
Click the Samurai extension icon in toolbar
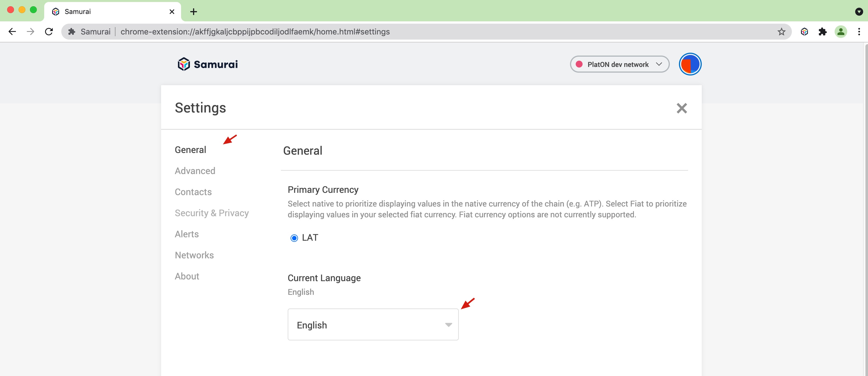point(804,32)
